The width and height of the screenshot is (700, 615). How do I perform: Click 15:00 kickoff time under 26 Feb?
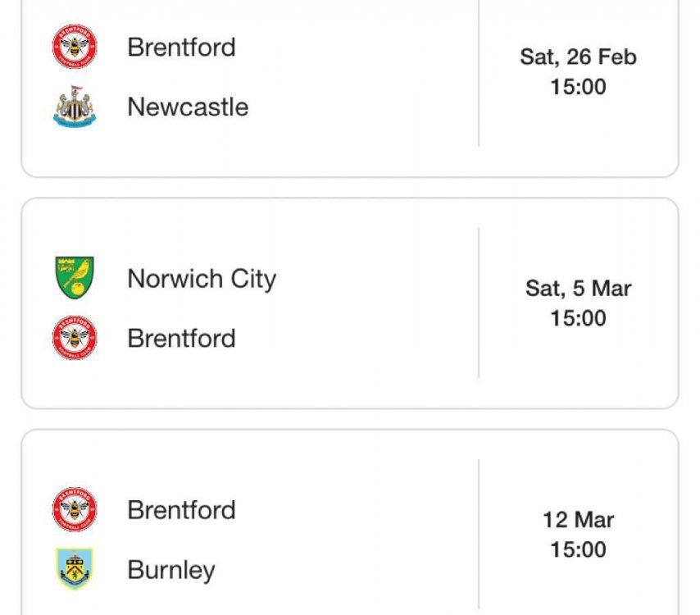578,86
